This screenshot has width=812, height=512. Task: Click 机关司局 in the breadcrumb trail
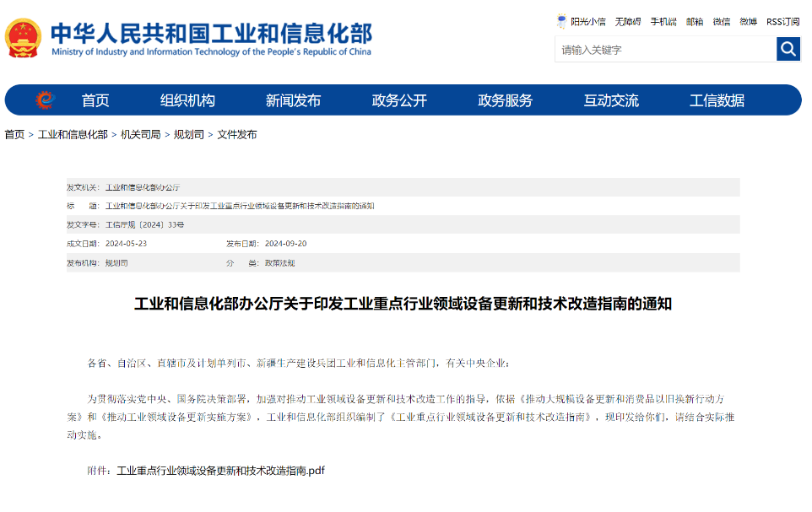[x=140, y=135]
